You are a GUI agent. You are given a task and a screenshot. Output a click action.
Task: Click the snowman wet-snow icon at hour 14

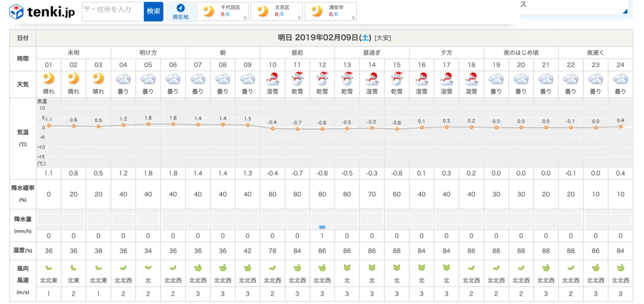coord(372,78)
